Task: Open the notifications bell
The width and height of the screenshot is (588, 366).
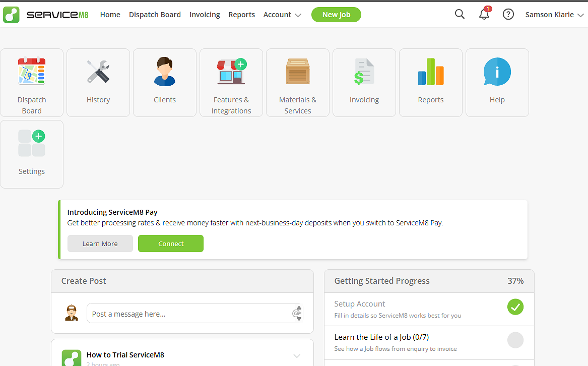Action: coord(484,14)
